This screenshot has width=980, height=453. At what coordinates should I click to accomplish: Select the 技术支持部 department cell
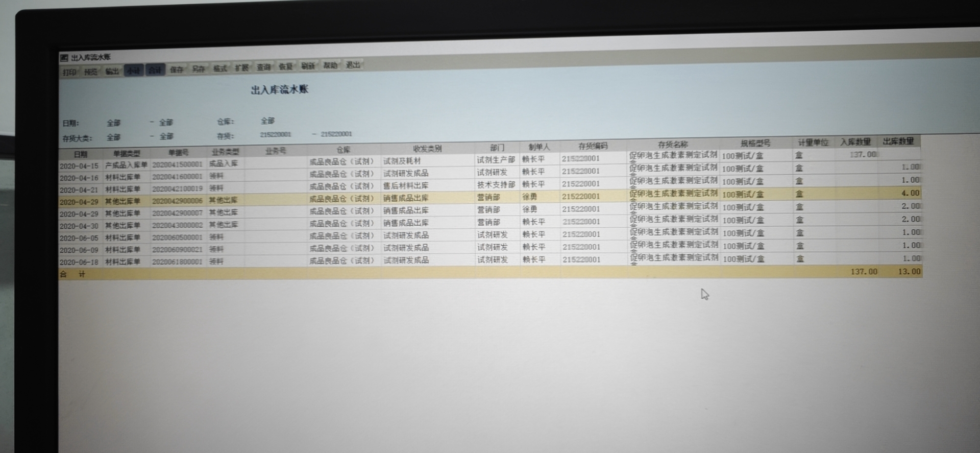click(x=496, y=185)
